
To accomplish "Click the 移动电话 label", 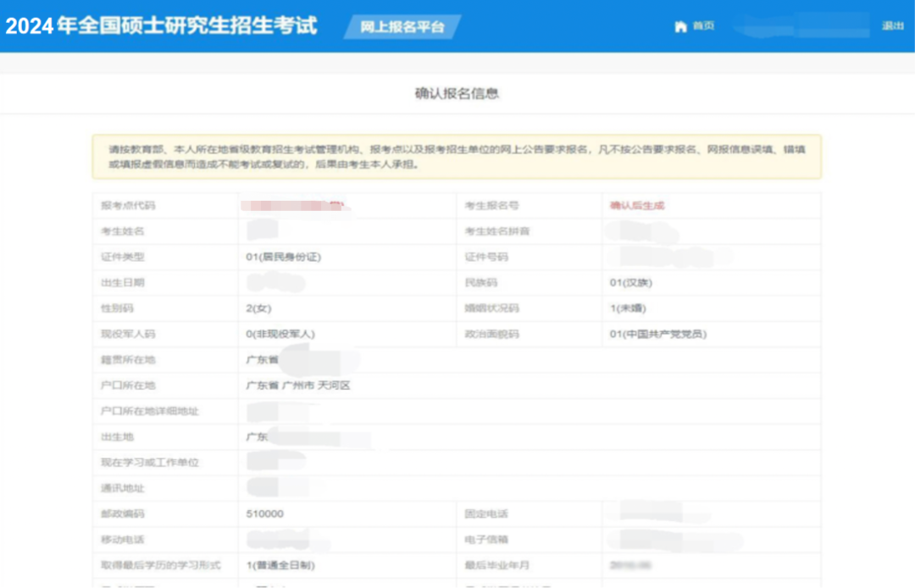I will click(x=123, y=539).
